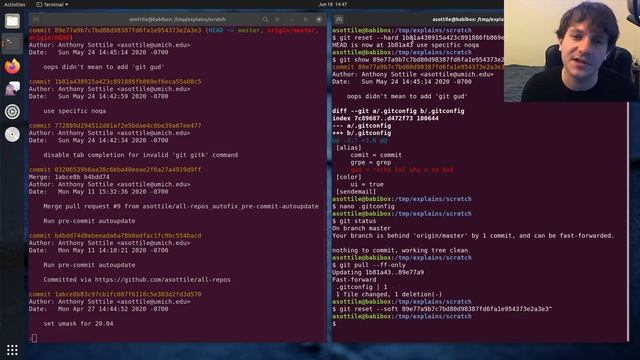Open the Activities overview

coord(15,4)
